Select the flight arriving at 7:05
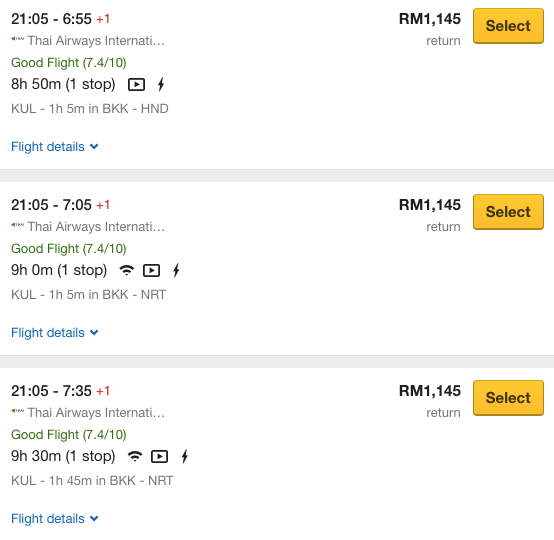554x540 pixels. tap(508, 212)
